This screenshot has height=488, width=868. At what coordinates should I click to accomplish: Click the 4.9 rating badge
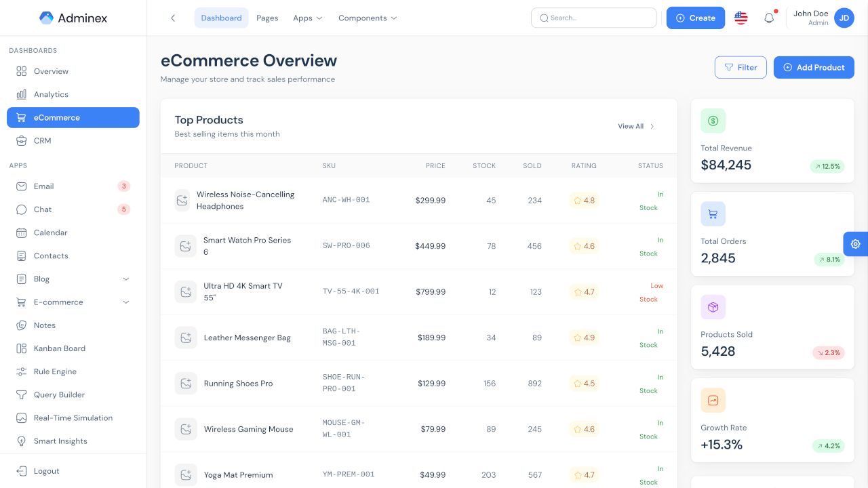click(x=584, y=338)
